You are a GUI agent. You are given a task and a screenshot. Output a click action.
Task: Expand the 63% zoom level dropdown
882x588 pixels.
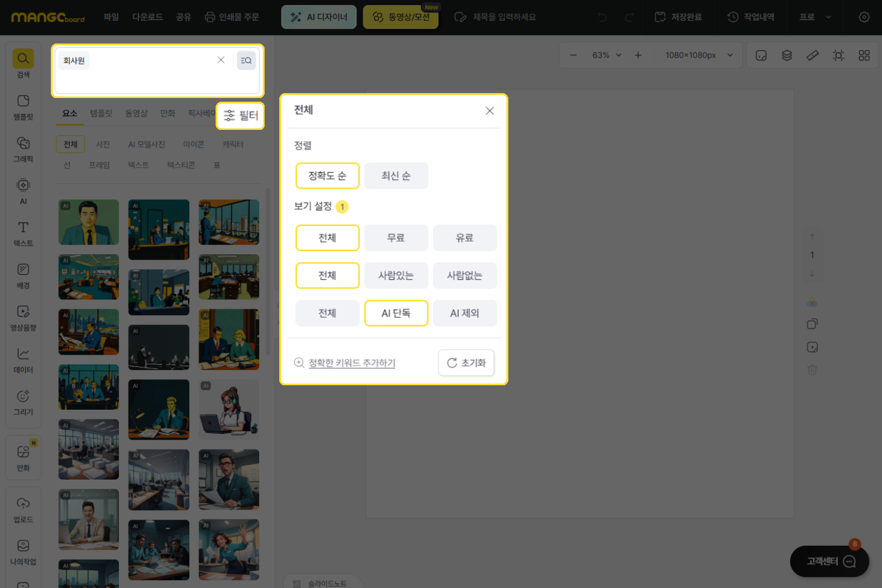[606, 55]
